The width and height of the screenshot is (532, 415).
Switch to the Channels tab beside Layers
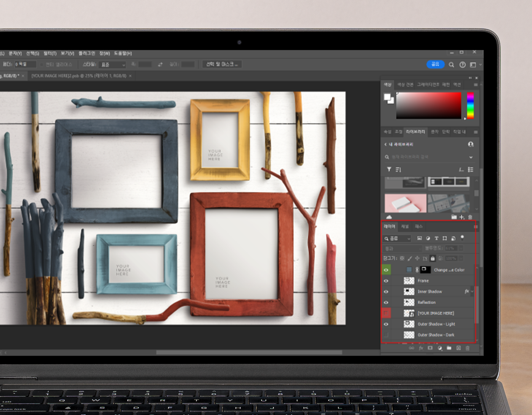tap(405, 227)
